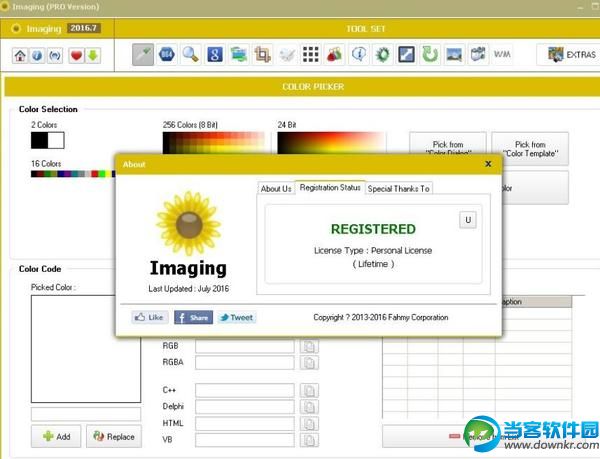Open the black dots grid tool
The width and height of the screenshot is (600, 459).
click(311, 55)
